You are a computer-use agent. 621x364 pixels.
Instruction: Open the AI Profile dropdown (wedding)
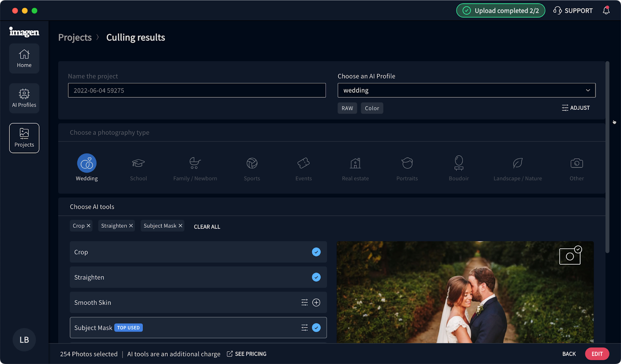[467, 90]
